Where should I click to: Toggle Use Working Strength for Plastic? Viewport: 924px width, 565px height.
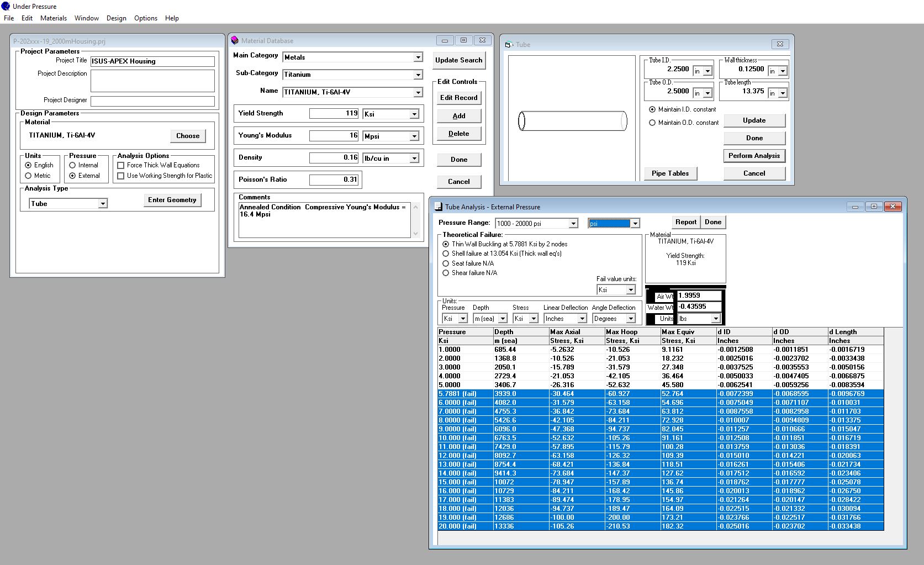tap(120, 176)
